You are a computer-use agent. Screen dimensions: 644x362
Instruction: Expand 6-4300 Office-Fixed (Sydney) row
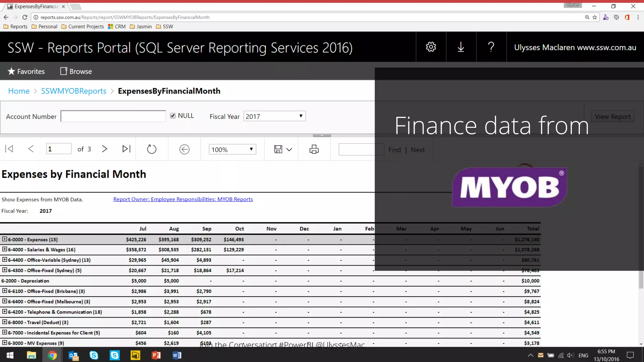[4, 270]
